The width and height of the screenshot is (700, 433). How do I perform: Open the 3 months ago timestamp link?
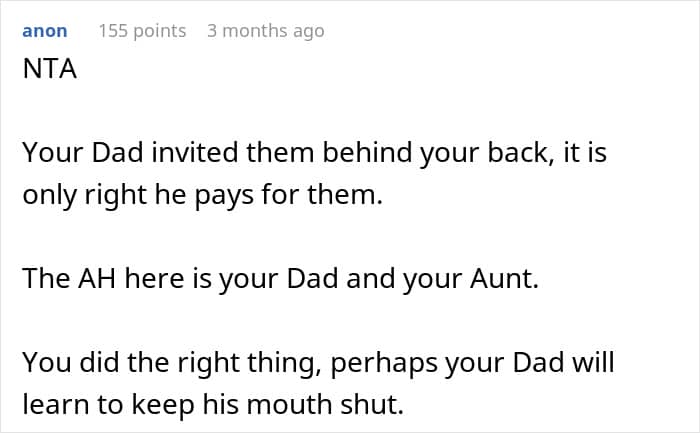265,31
